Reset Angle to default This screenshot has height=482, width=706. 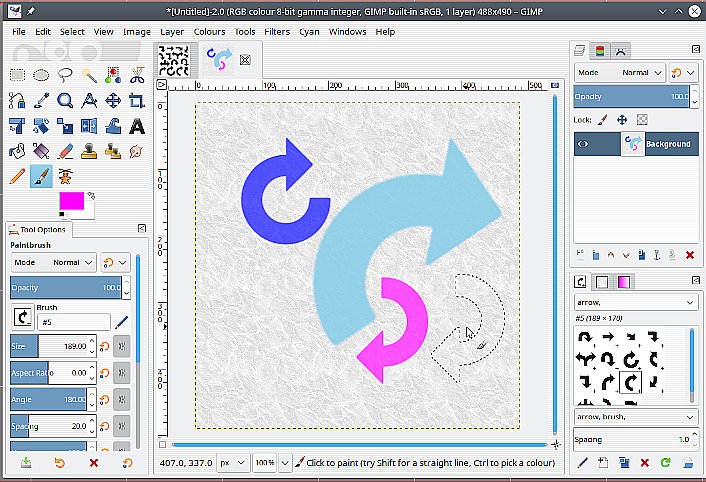click(x=104, y=400)
